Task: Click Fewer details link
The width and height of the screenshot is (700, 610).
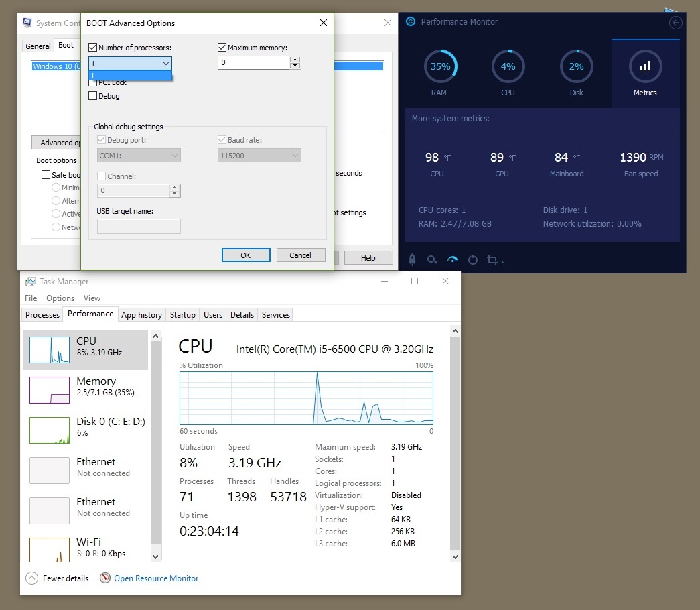Action: 66,578
